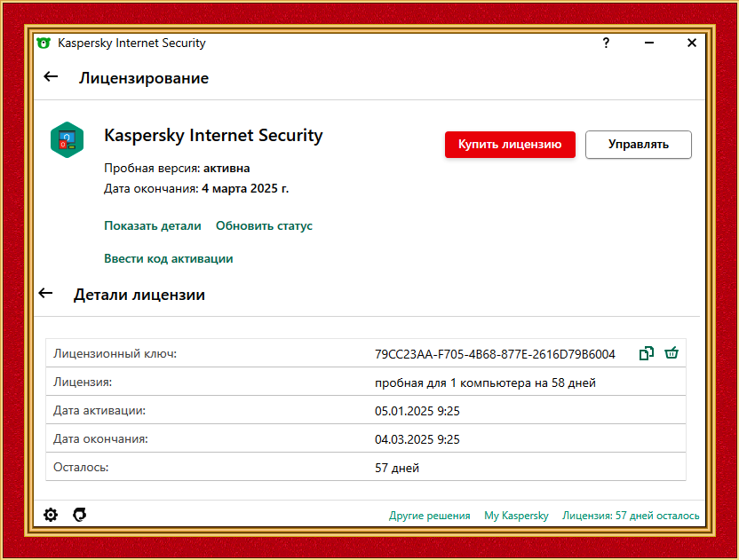Open the Показать детали link

click(x=152, y=226)
